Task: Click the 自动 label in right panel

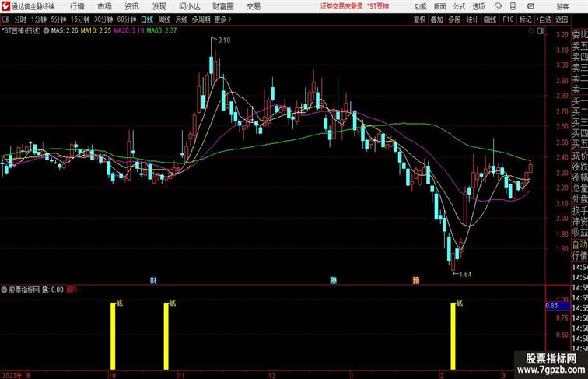Action: (579, 244)
